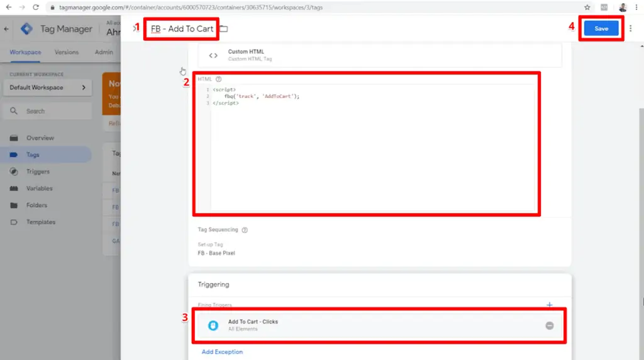Open Triggers in sidebar

pos(38,172)
